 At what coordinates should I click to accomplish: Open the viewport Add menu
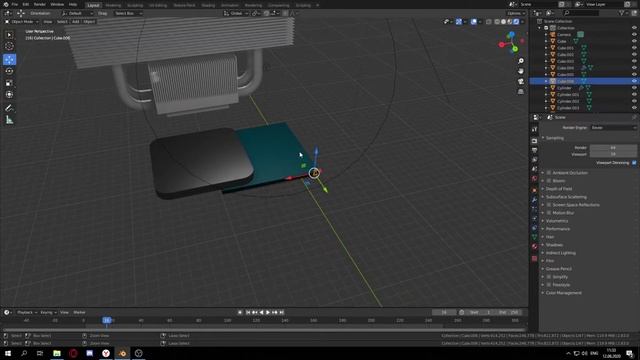76,22
